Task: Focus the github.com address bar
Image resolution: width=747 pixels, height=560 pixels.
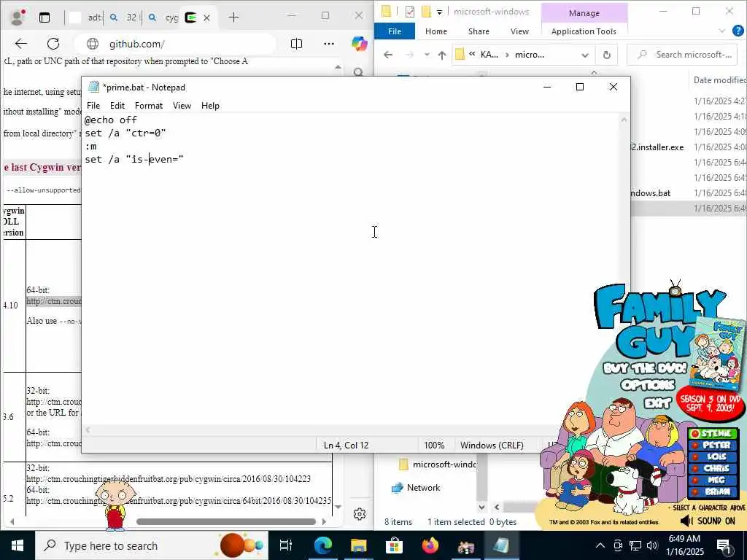Action: (x=175, y=44)
